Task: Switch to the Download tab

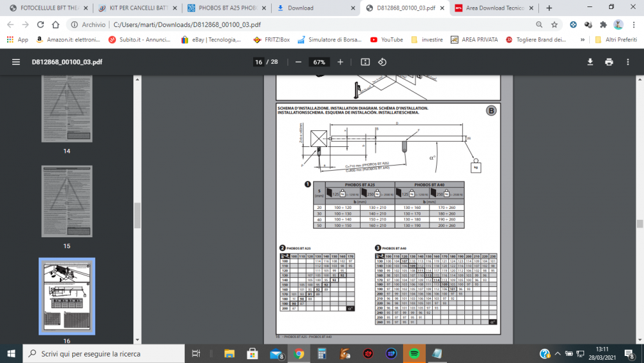Action: tap(316, 8)
